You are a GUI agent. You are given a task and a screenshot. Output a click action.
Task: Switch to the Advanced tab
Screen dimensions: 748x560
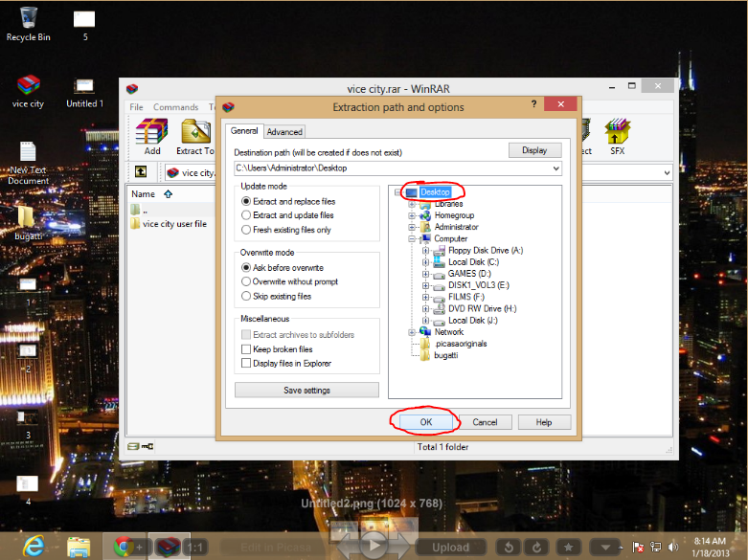pos(284,132)
